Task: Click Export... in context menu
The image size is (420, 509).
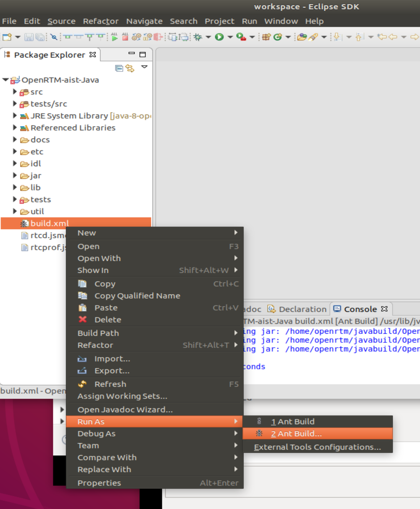Action: [x=155, y=371]
